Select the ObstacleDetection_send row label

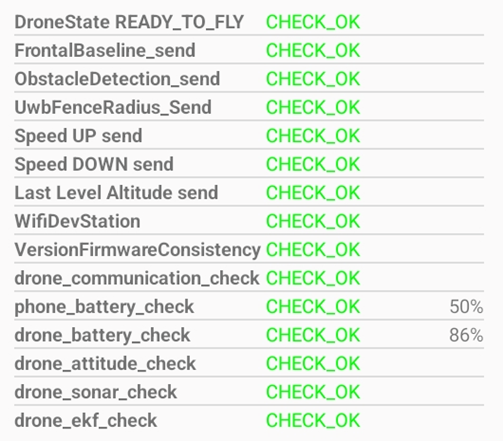click(x=117, y=79)
